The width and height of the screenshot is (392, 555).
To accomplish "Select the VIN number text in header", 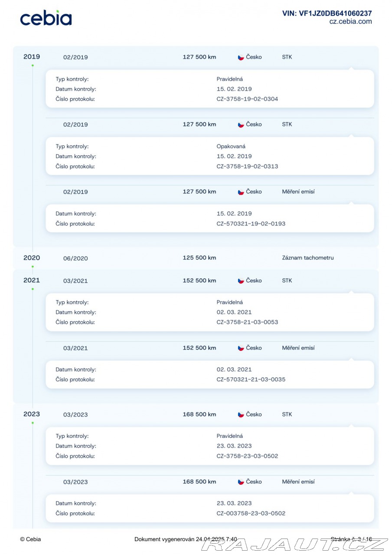I will (327, 13).
